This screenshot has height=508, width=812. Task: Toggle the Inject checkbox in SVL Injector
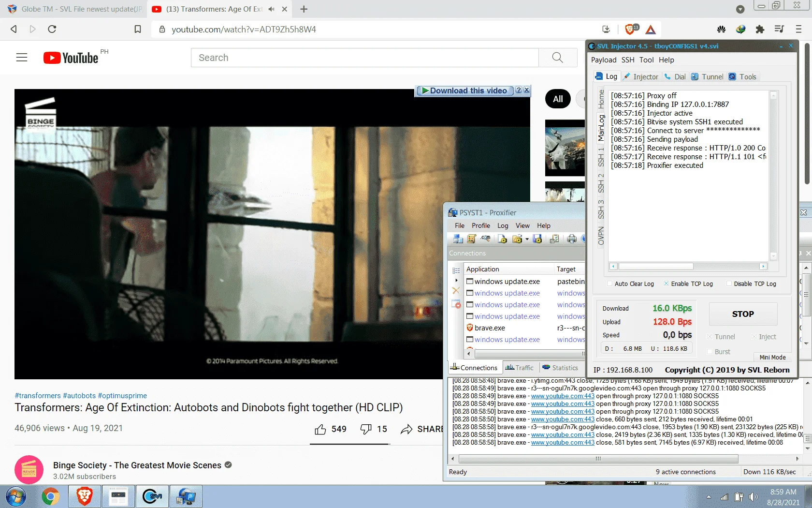(754, 337)
